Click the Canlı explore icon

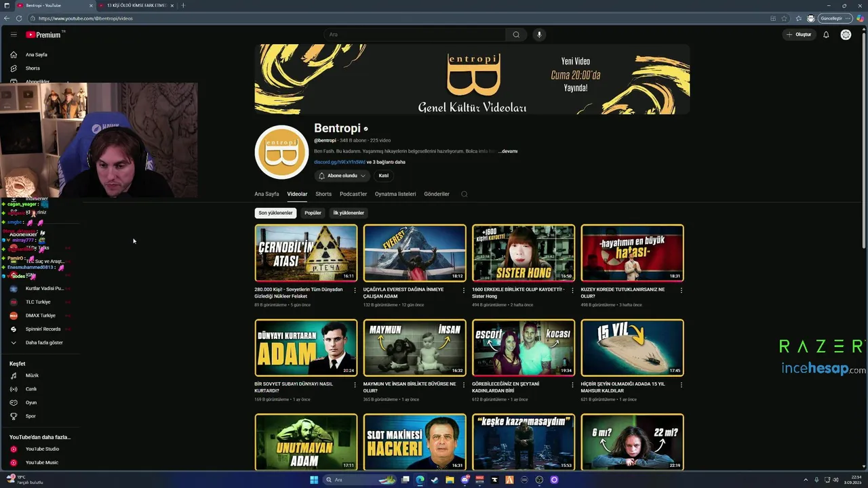[x=14, y=389]
